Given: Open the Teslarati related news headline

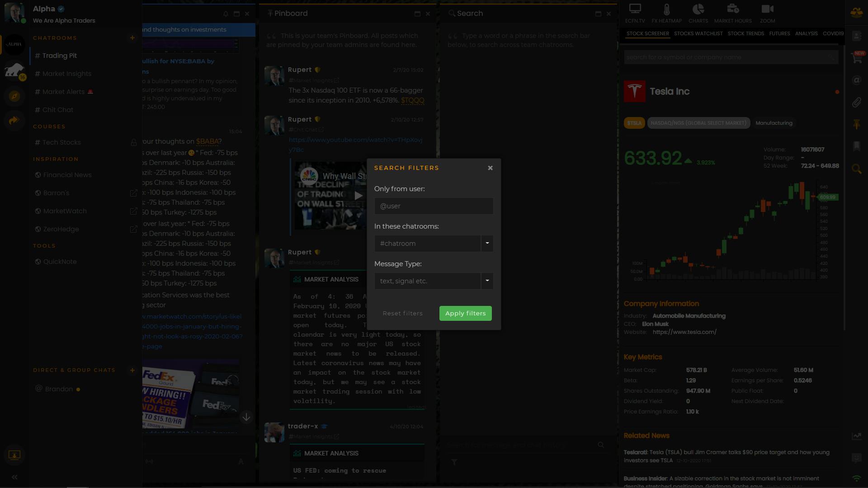Looking at the screenshot, I should tap(726, 456).
